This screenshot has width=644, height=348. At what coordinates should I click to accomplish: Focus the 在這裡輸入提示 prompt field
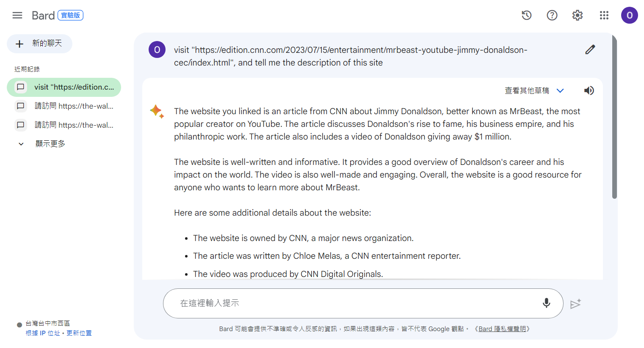pyautogui.click(x=363, y=303)
